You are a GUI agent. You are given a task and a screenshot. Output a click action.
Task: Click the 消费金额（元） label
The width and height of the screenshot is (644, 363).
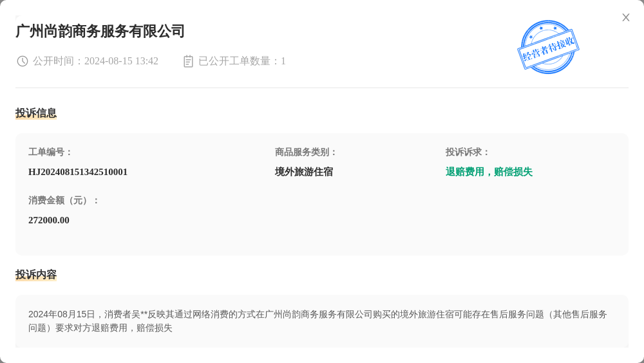pyautogui.click(x=63, y=201)
